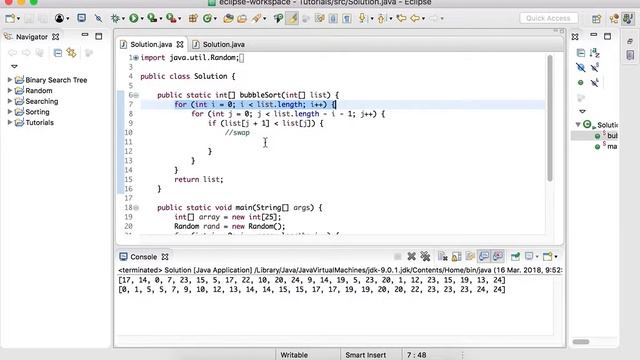Click the //swap comment on line 10
The height and width of the screenshot is (360, 640).
[x=237, y=133]
